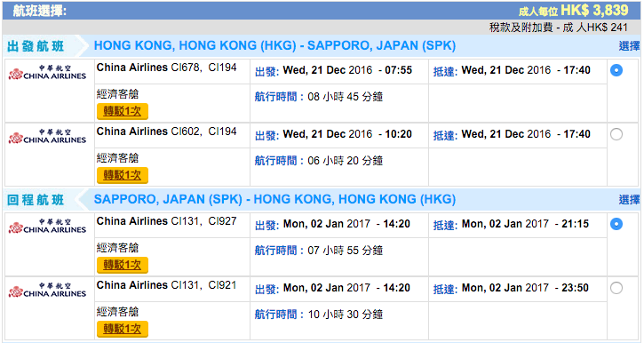Click China Airlines logo in first outbound row

click(48, 72)
